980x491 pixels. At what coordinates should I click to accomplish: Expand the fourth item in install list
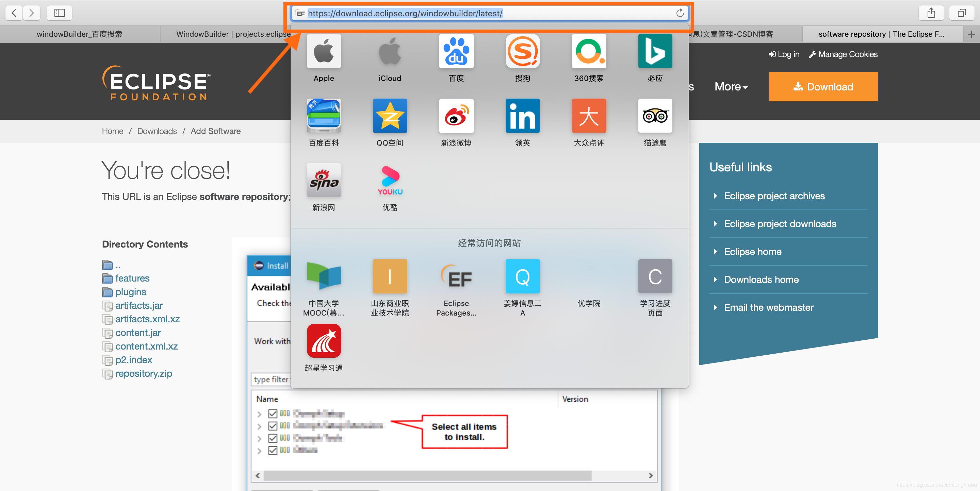259,451
